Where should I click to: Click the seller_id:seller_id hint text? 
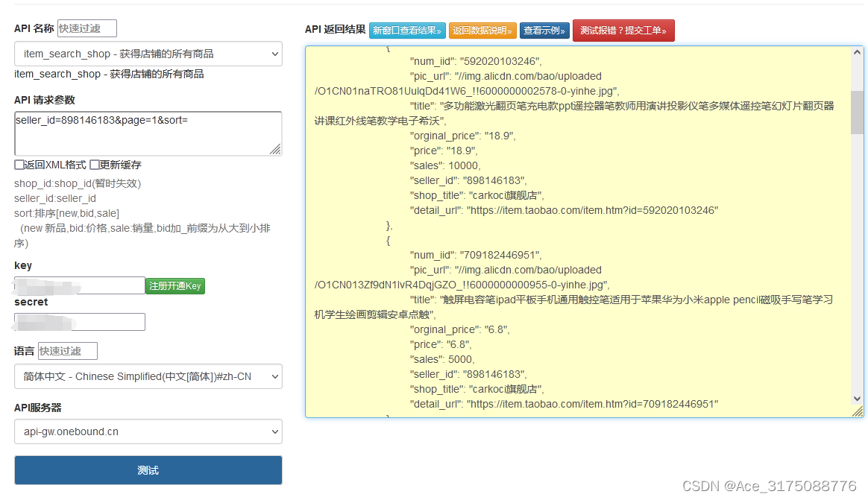tap(54, 198)
